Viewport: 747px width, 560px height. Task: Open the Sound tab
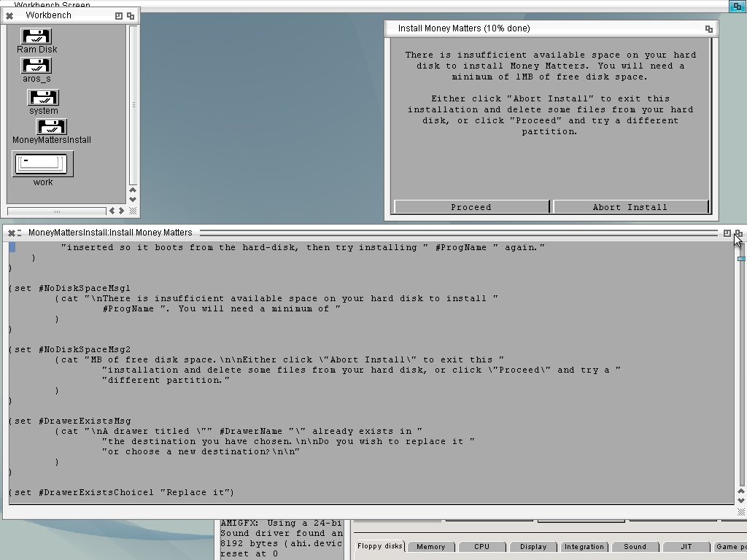tap(635, 547)
